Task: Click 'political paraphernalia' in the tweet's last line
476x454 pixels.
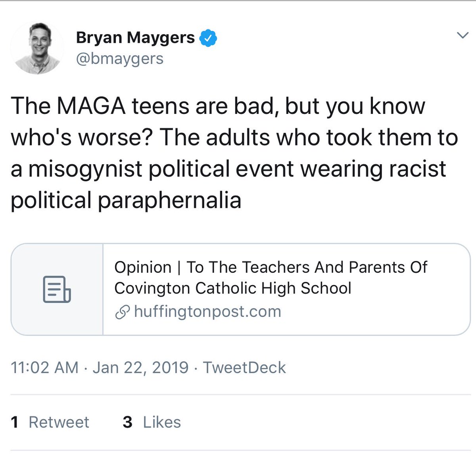Action: [126, 200]
